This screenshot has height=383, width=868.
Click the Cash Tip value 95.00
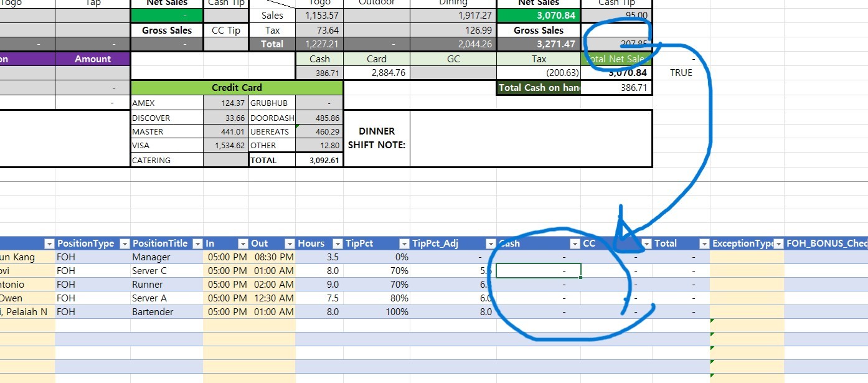[x=616, y=15]
